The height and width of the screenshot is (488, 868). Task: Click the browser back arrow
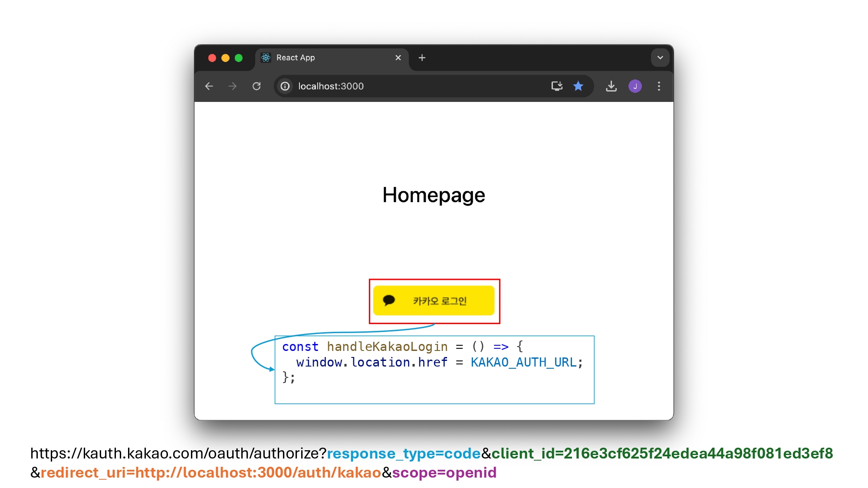[209, 86]
